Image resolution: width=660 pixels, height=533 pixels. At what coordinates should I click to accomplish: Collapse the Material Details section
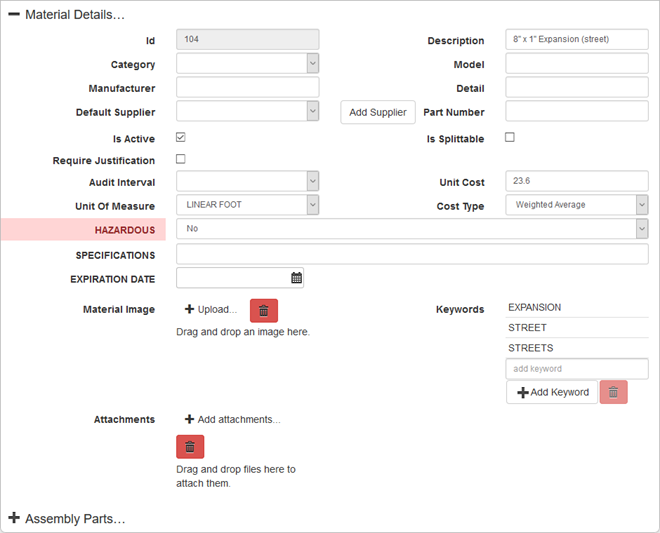click(x=14, y=15)
